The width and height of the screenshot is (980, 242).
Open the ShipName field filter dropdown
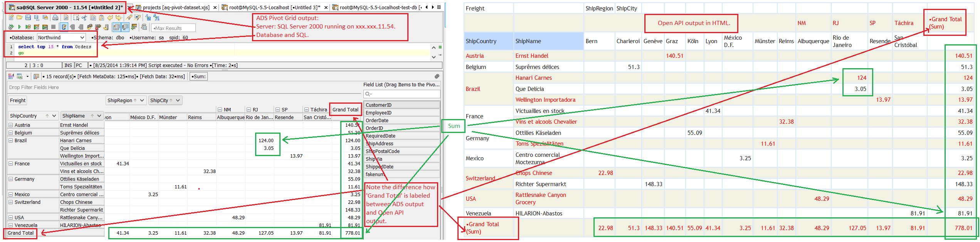coord(99,116)
